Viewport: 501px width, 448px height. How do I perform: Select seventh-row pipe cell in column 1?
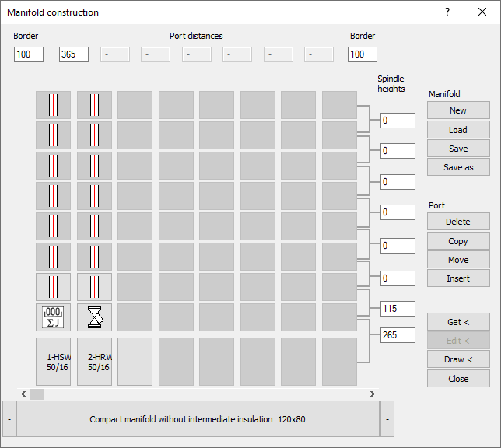54,287
